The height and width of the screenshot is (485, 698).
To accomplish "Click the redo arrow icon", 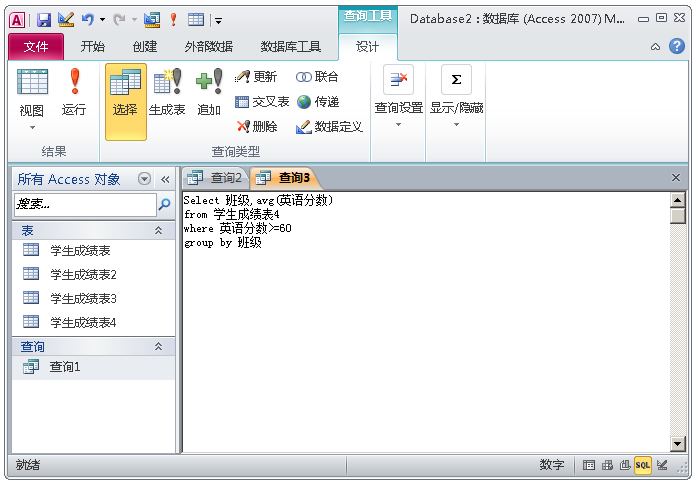I will 119,20.
